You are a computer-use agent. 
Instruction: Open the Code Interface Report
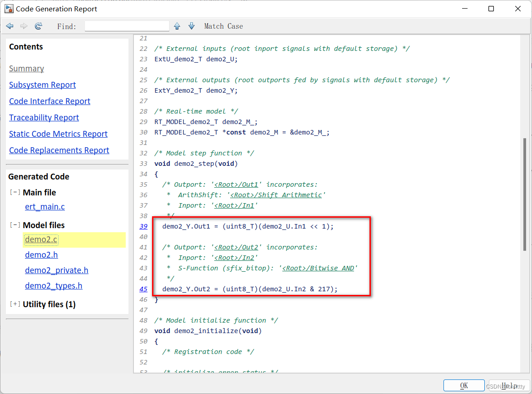[x=49, y=101]
